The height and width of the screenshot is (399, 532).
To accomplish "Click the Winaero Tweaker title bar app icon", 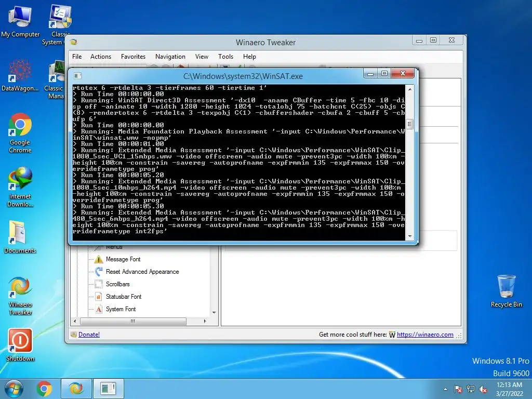I will pyautogui.click(x=74, y=42).
